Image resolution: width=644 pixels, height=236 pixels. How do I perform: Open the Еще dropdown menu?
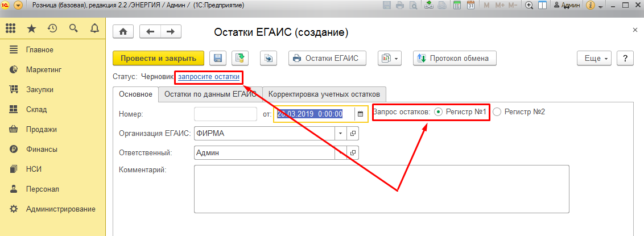[595, 58]
